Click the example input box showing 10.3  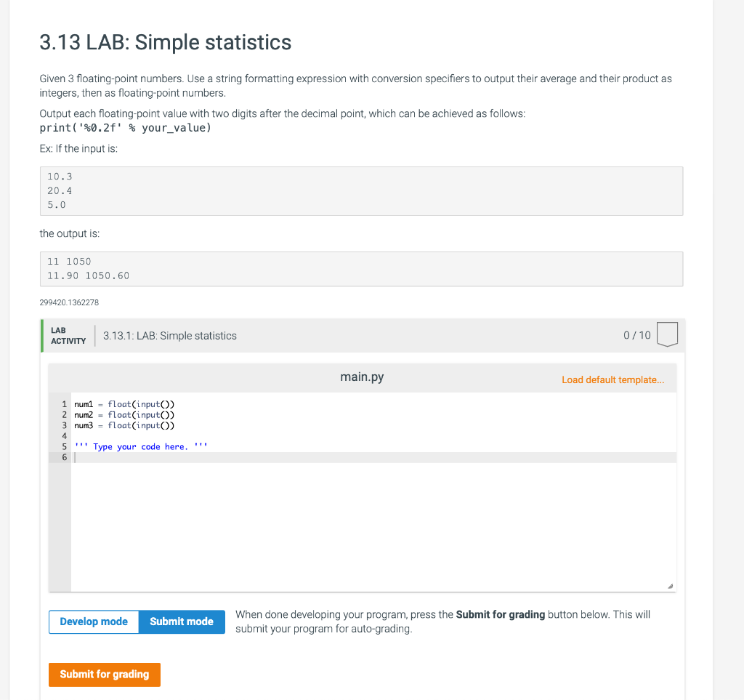[x=361, y=190]
